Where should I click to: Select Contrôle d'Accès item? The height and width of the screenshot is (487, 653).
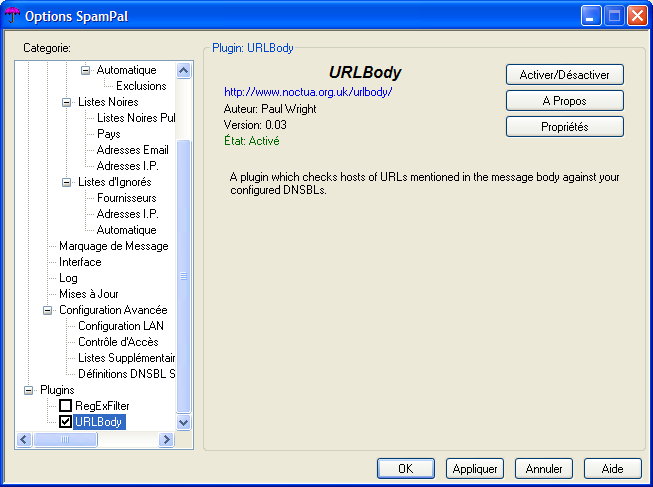tap(118, 342)
